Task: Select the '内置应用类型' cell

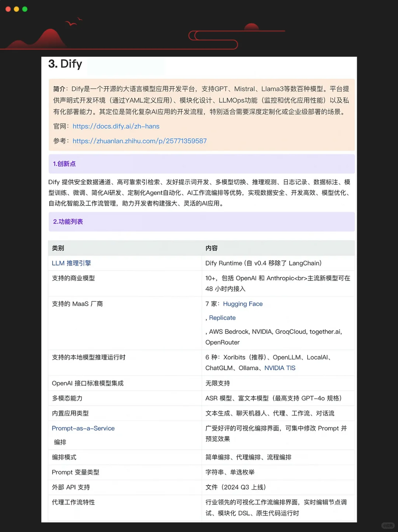Action: click(125, 413)
